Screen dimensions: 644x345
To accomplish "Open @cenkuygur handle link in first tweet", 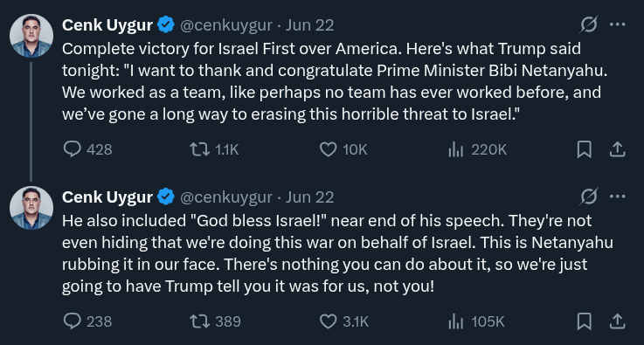I will coord(226,25).
